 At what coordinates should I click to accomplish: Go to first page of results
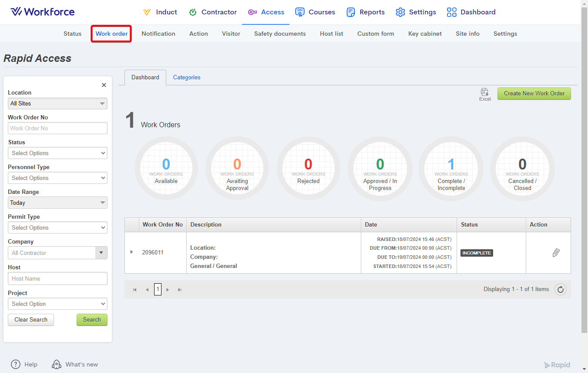pos(135,289)
